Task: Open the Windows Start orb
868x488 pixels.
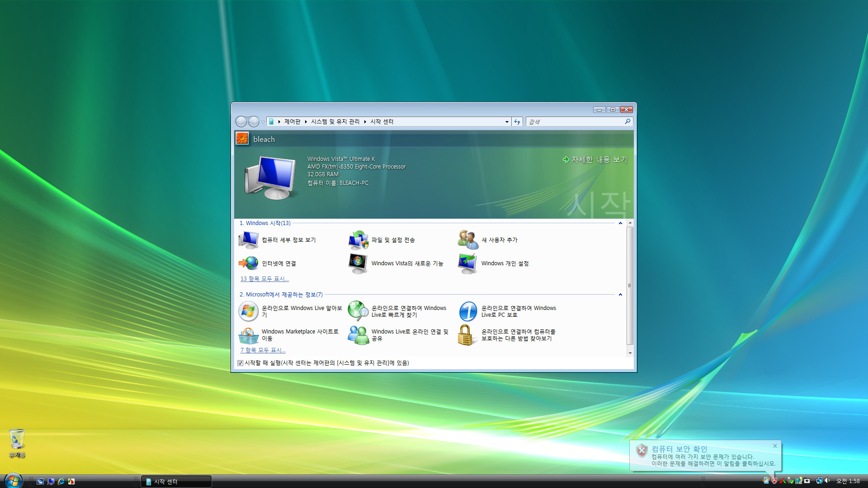Action: click(13, 481)
